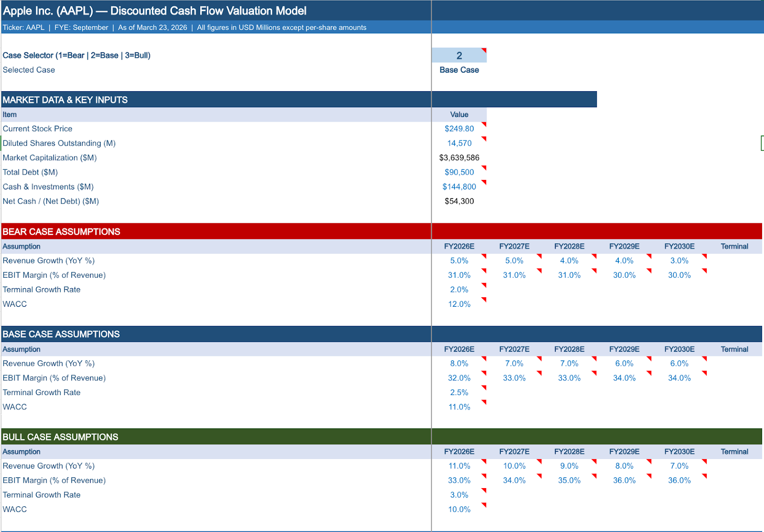Click Bull case FY2028E revenue growth 9.0%

click(569, 466)
